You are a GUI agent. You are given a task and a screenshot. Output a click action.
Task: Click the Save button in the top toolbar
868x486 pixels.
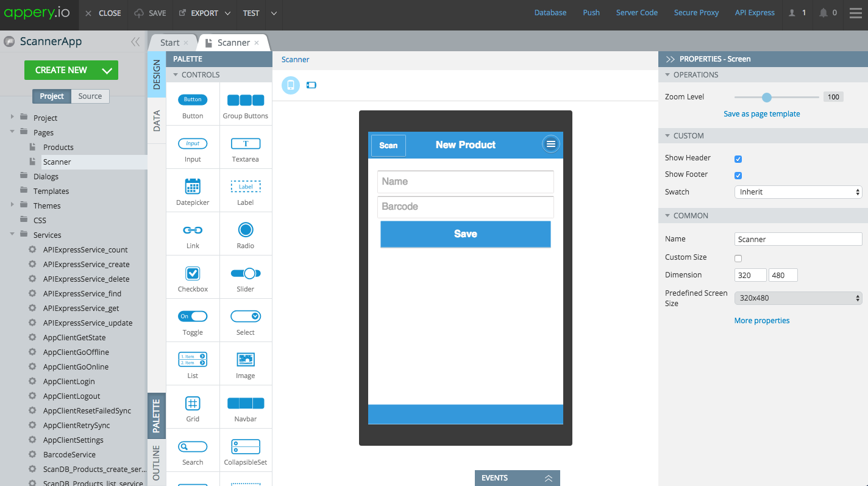pos(150,13)
